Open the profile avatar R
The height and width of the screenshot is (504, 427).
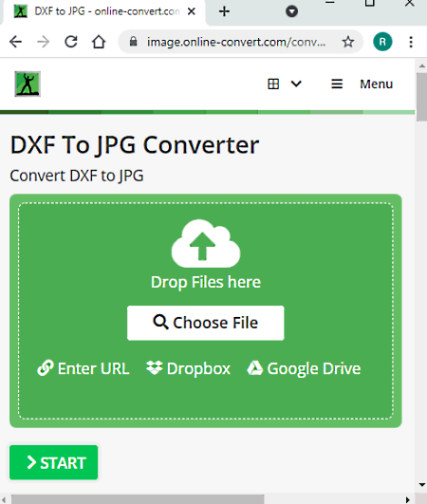coord(382,42)
